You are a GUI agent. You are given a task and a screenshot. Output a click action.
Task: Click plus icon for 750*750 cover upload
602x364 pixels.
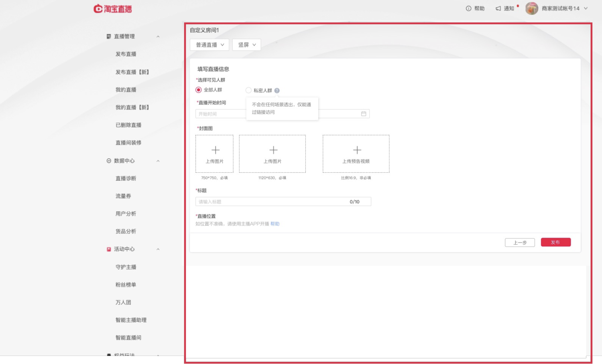216,150
